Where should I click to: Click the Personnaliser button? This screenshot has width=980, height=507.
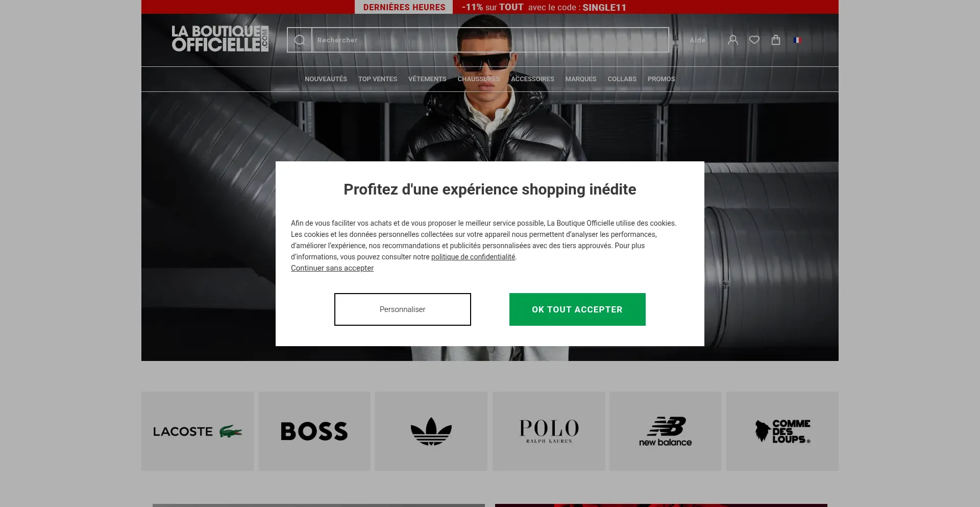[x=403, y=309]
